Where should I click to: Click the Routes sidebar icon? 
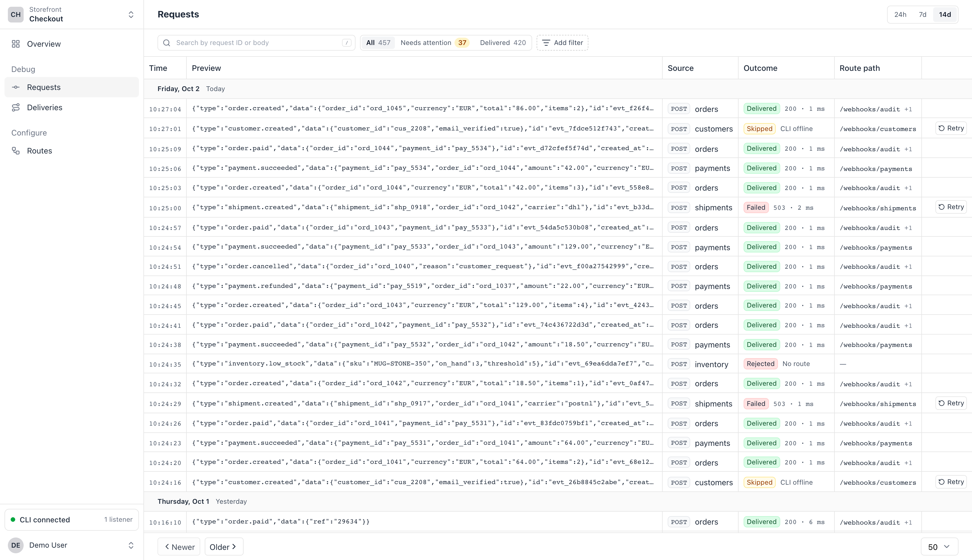point(16,151)
